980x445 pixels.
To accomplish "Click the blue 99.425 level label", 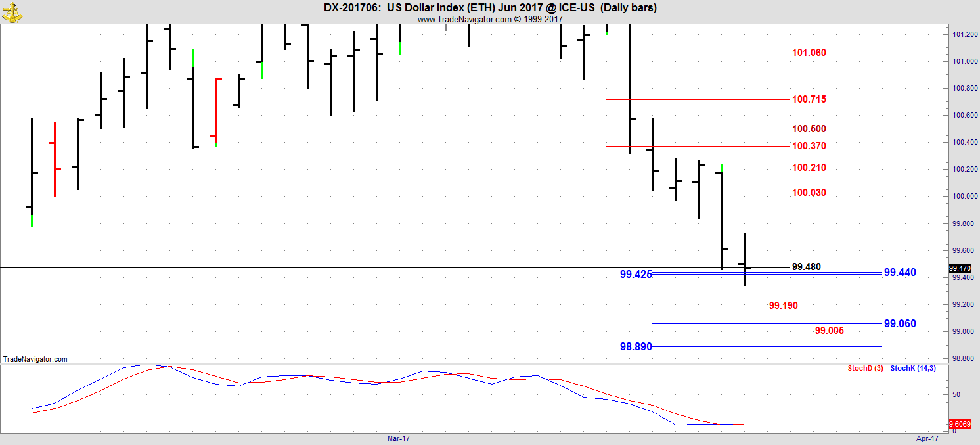I will tap(636, 275).
